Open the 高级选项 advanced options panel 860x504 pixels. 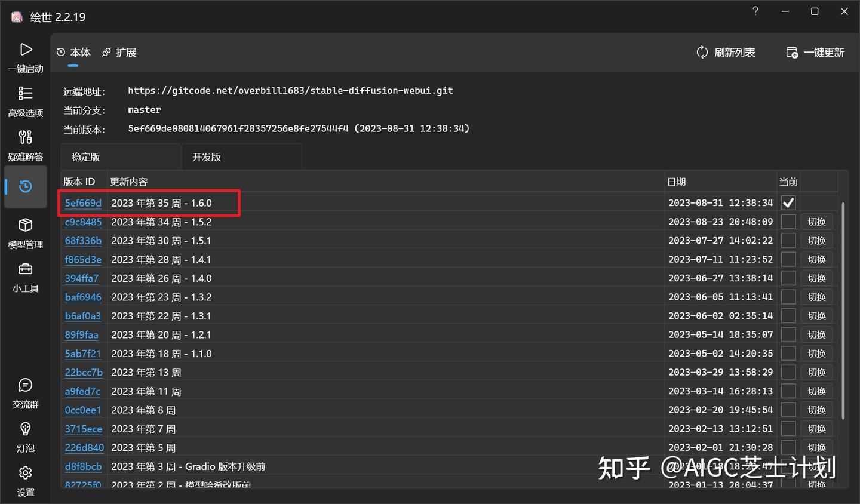tap(26, 102)
